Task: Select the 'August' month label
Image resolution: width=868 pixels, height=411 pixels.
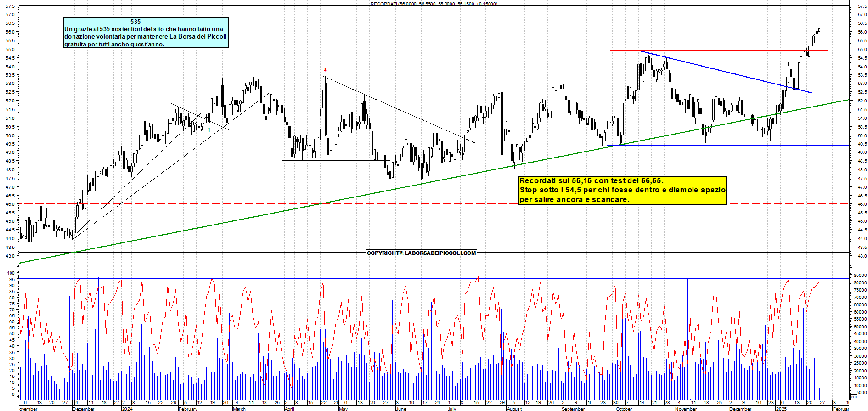Action: (514, 409)
